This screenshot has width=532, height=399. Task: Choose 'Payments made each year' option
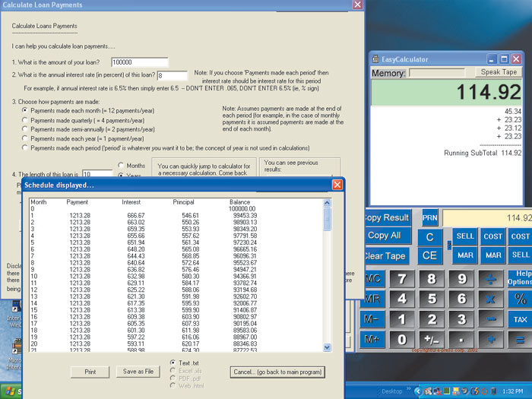click(25, 138)
